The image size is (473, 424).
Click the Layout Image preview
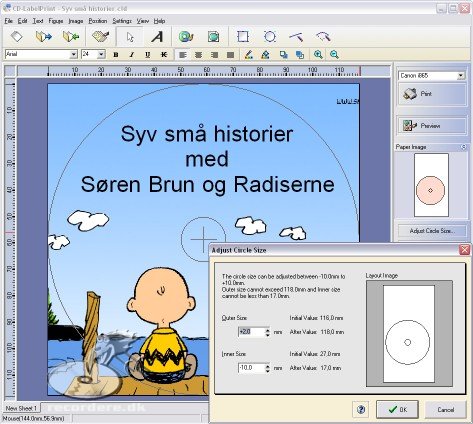[409, 334]
